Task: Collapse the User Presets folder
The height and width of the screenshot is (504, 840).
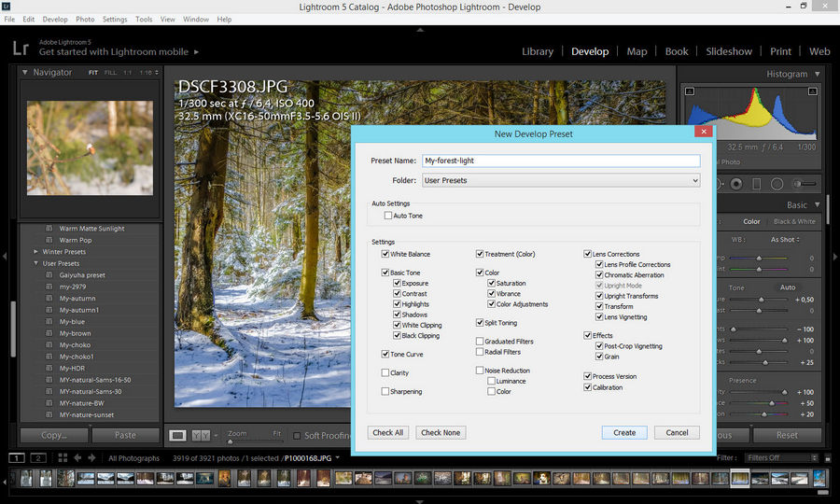Action: coord(35,263)
